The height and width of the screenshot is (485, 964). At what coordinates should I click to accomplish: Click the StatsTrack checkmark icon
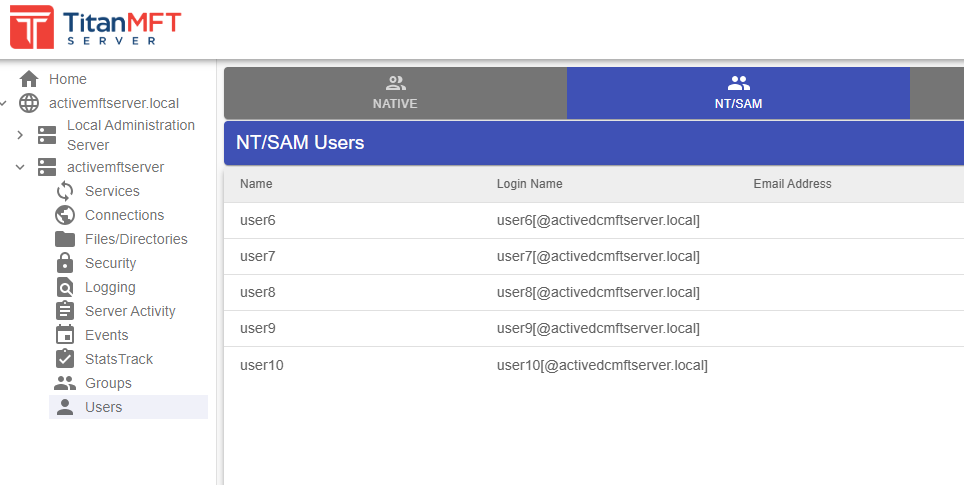click(65, 359)
